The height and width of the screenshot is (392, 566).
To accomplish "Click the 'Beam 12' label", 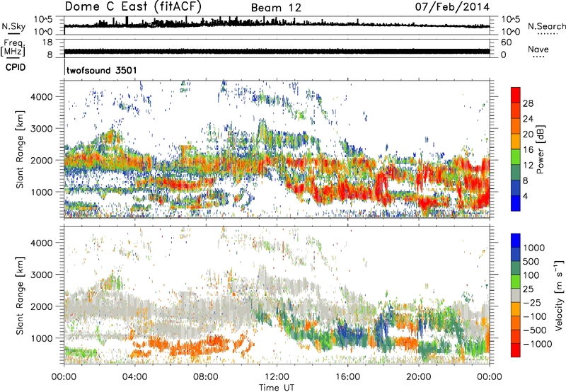I will click(x=276, y=8).
